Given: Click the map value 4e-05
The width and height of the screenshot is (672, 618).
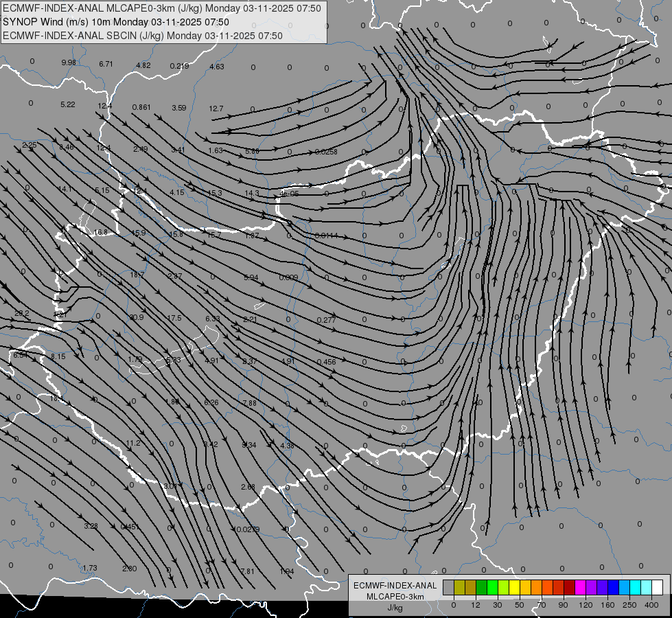Looking at the screenshot, I should (289, 194).
